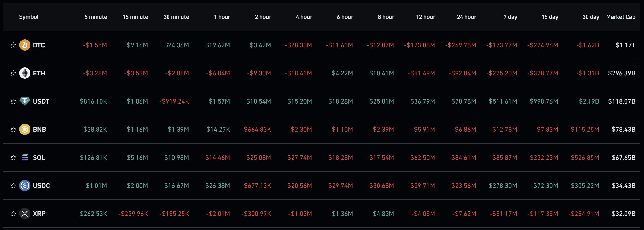Screen dimensions: 644x230
Task: Sort by the 15 day column
Action: 550,17
